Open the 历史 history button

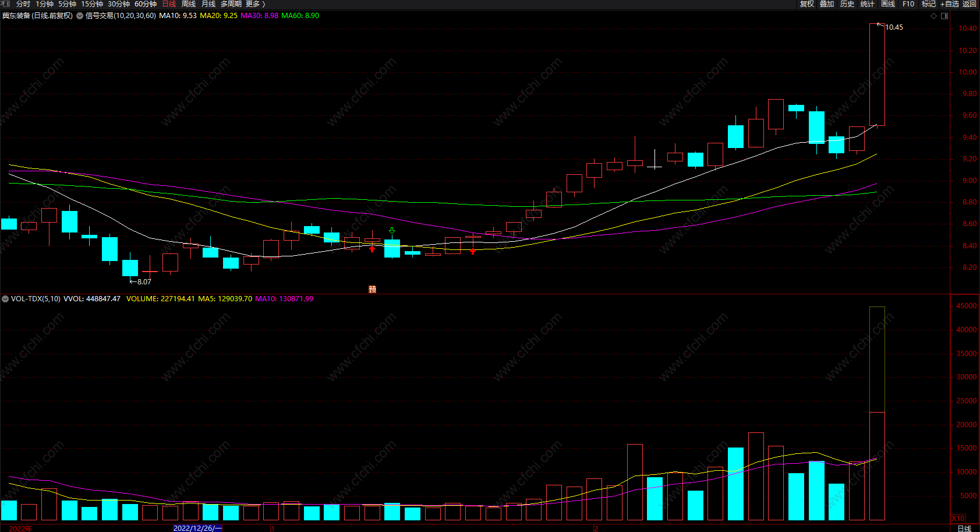[x=847, y=4]
